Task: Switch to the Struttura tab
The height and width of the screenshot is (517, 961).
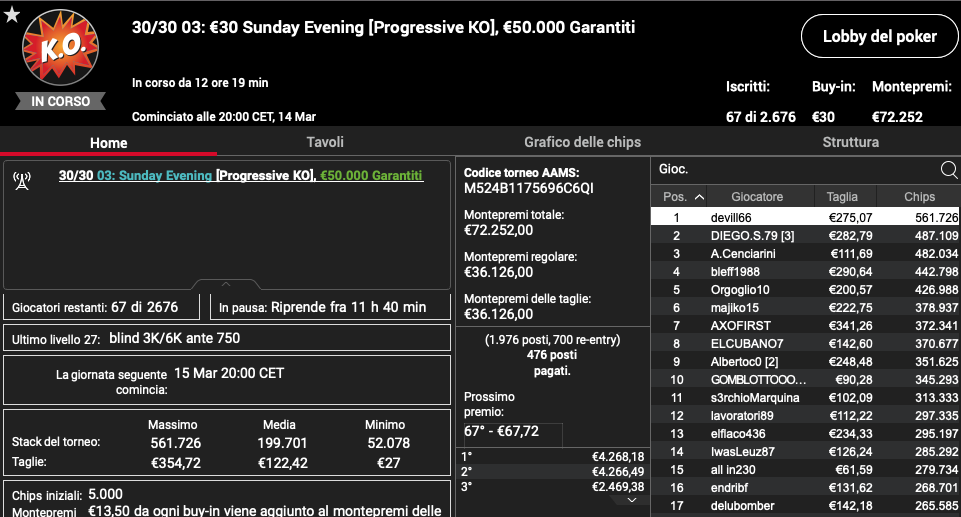Action: coord(850,142)
